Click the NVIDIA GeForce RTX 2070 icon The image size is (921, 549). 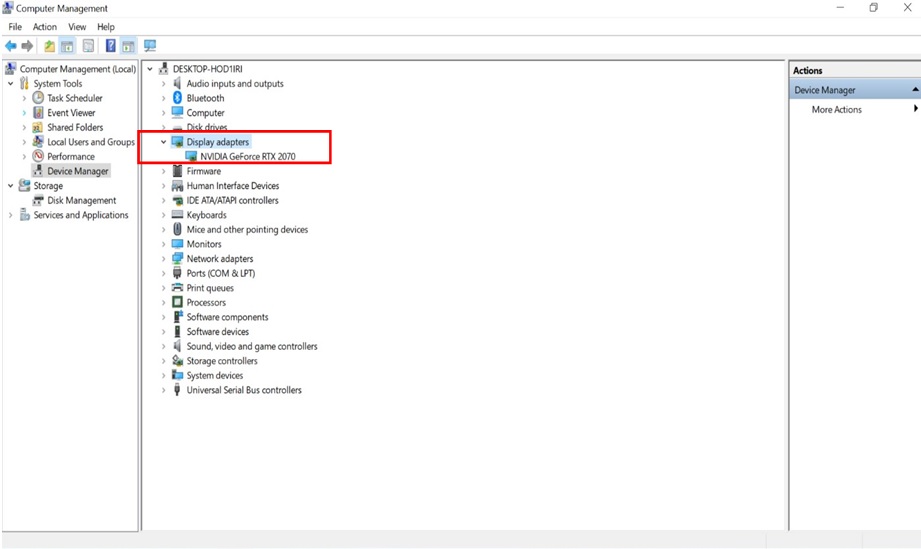click(191, 156)
